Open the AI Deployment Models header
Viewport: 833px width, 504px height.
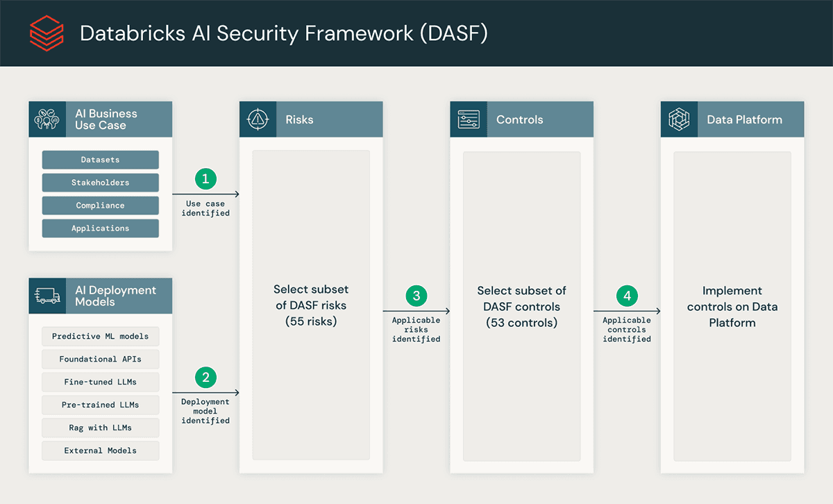click(x=111, y=295)
